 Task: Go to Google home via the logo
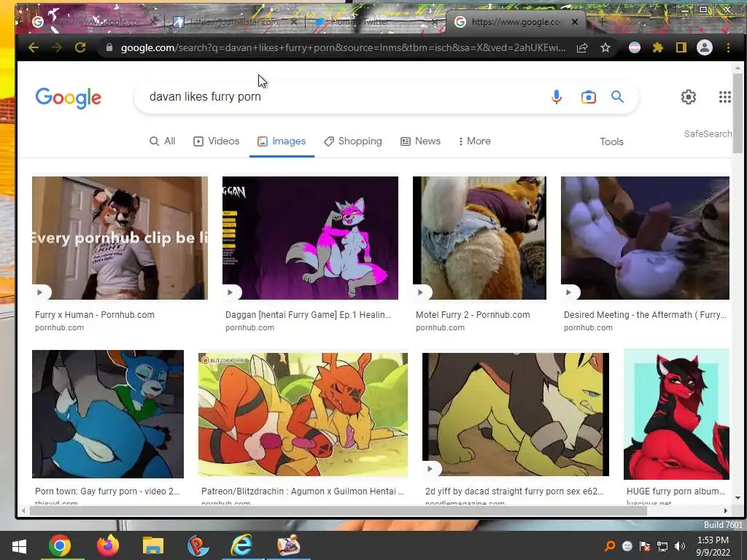[x=68, y=98]
